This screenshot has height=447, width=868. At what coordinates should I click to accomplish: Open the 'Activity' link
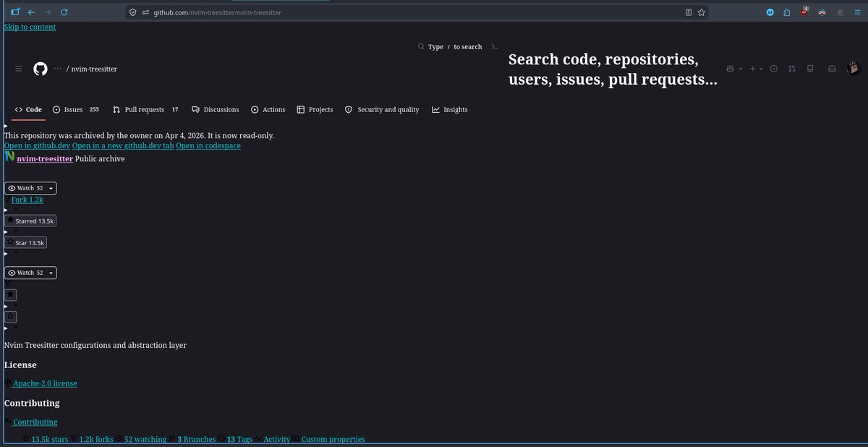pos(277,439)
